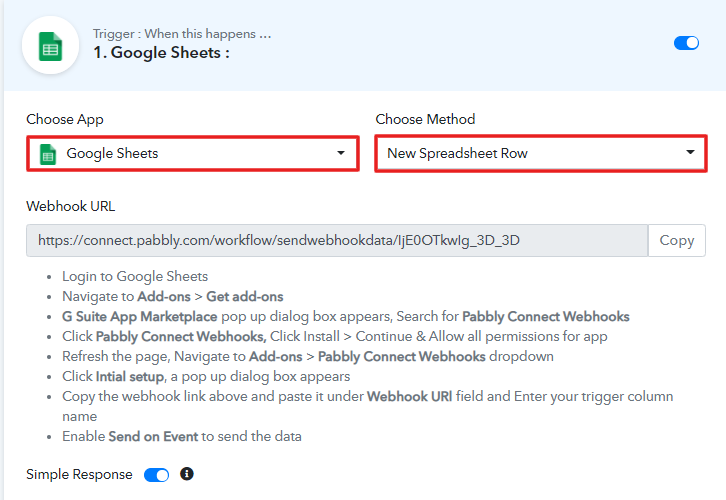
Task: Click the Google Sheets trigger app icon
Action: pyautogui.click(x=50, y=45)
